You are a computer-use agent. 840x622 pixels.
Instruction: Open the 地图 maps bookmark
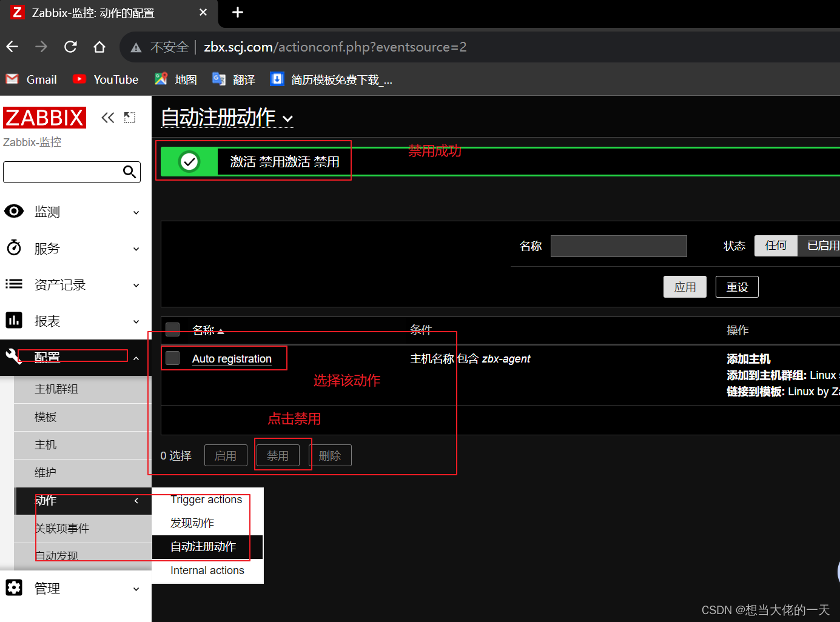176,79
